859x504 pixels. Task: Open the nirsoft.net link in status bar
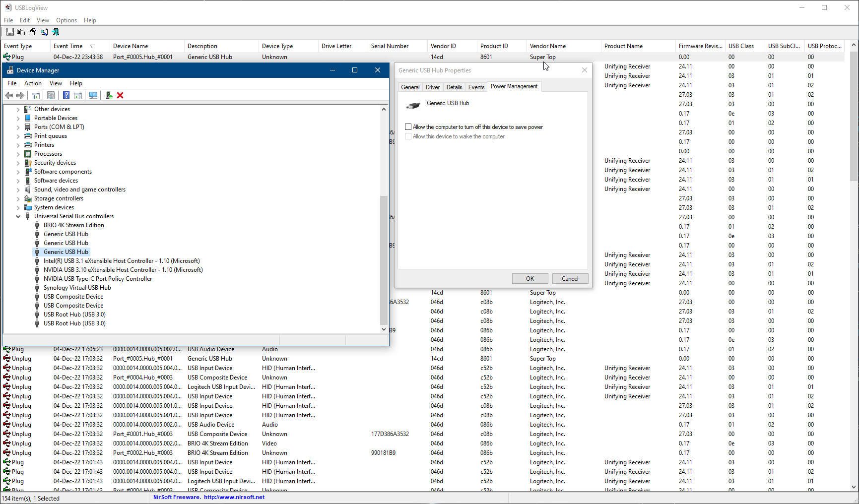coord(234,497)
